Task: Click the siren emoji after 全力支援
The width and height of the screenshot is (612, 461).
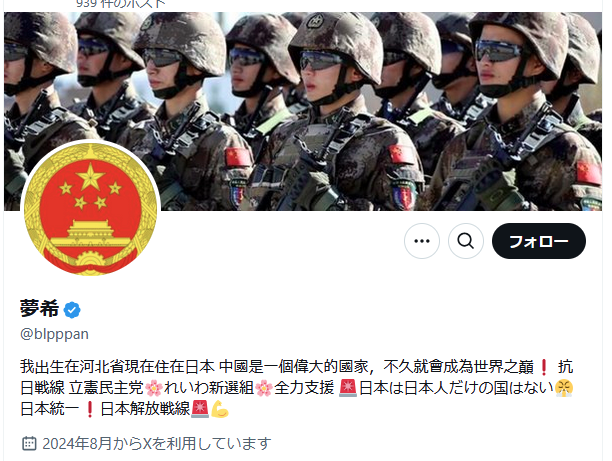Action: point(348,388)
